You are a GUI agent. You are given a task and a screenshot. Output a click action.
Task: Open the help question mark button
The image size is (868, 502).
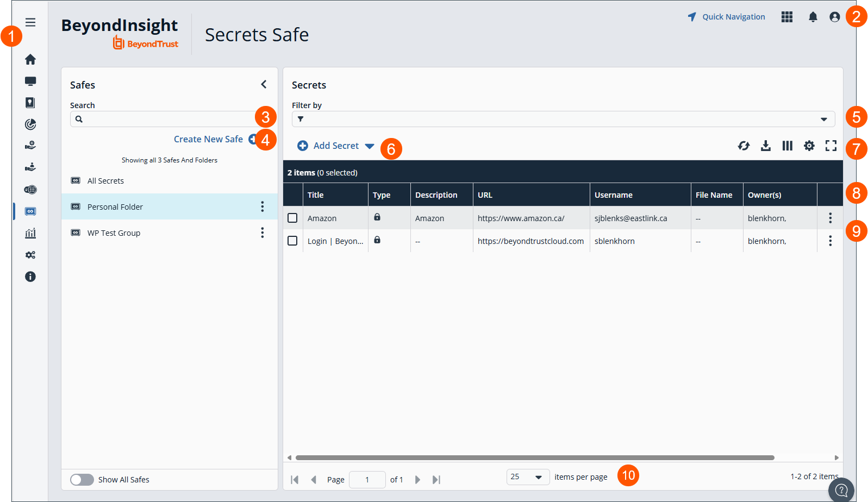pyautogui.click(x=841, y=490)
